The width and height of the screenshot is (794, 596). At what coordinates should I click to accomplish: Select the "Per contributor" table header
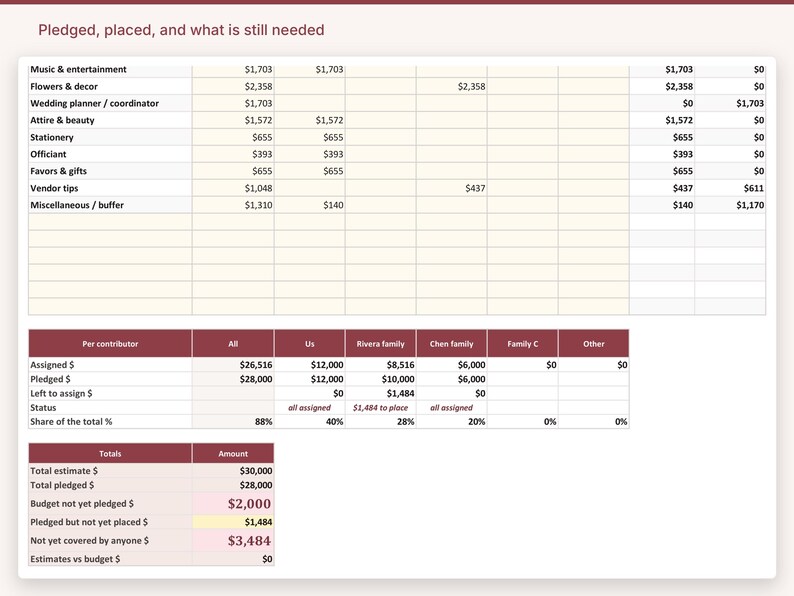110,343
